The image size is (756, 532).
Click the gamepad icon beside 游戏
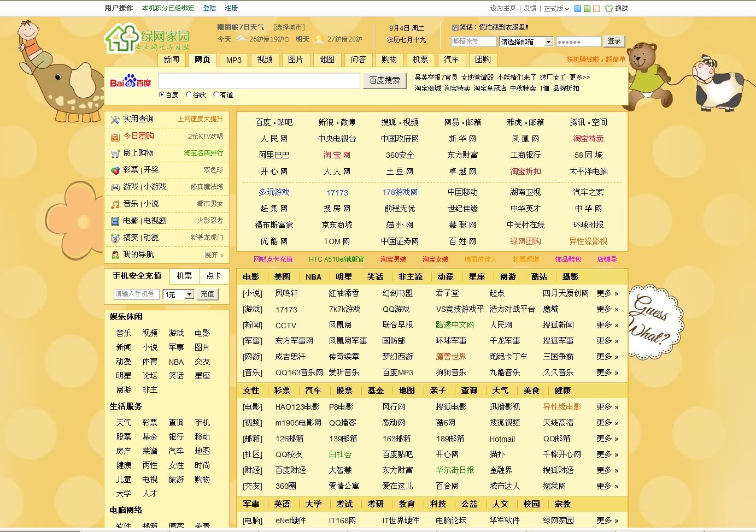[x=115, y=187]
